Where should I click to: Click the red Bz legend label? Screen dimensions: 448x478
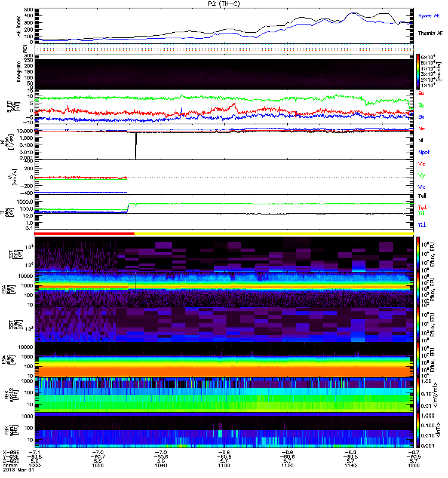(421, 93)
